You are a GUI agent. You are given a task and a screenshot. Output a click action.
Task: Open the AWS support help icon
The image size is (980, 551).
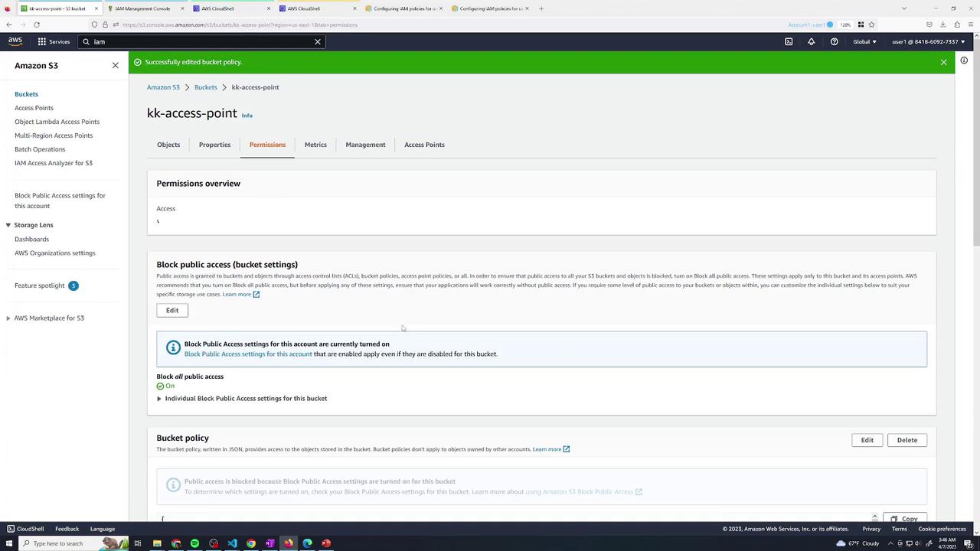(835, 41)
